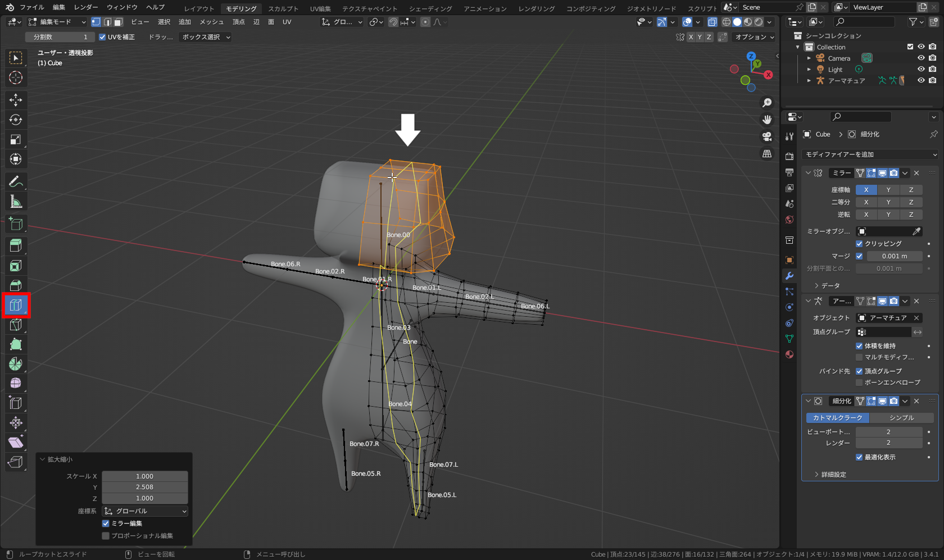The height and width of the screenshot is (560, 944).
Task: Open the オプション dropdown
Action: 755,37
